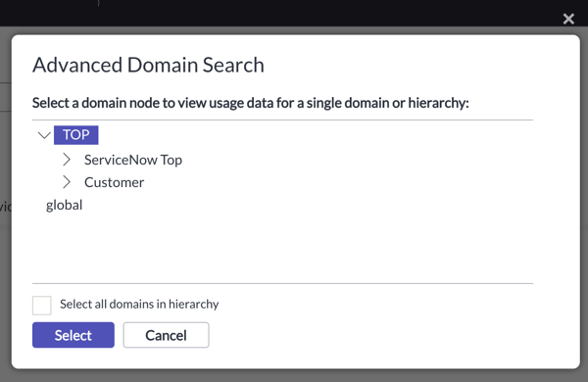Confirm with the Select button
The image size is (588, 382).
click(73, 335)
